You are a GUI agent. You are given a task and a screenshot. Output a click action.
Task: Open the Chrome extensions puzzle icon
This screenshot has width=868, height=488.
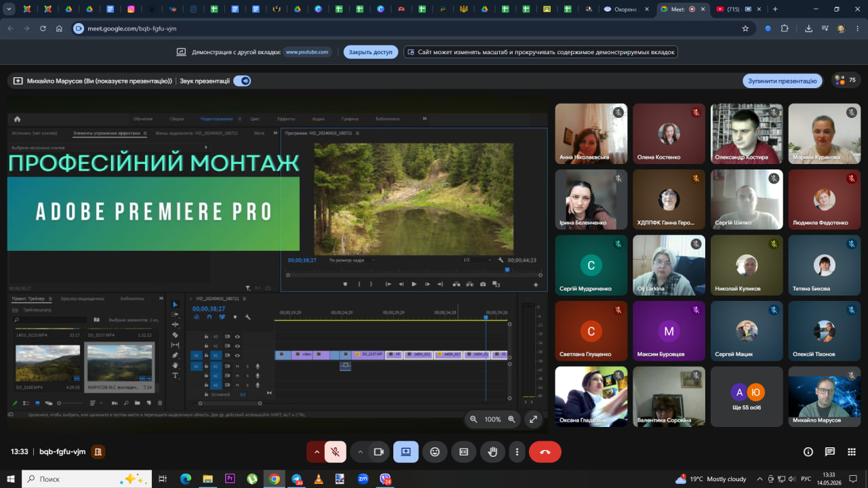pyautogui.click(x=785, y=28)
